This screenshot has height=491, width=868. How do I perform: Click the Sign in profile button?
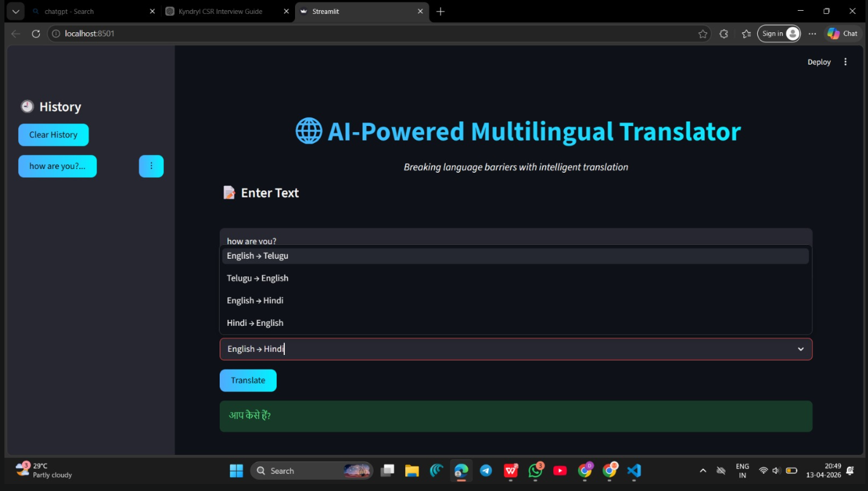[x=779, y=34]
